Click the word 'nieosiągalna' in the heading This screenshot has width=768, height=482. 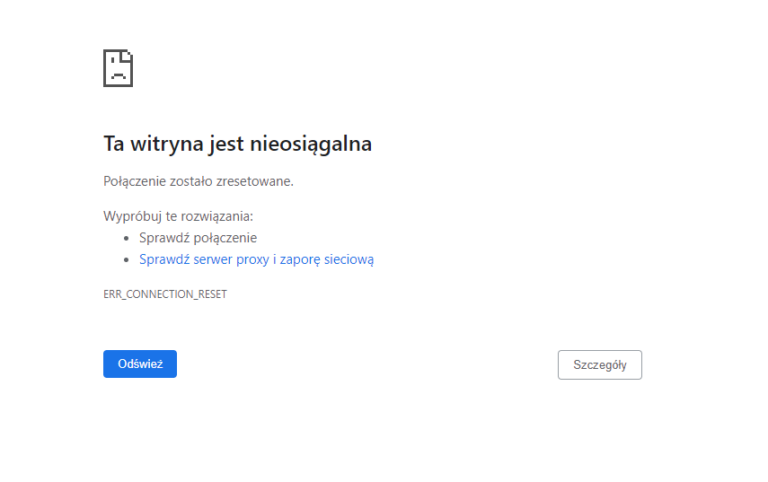(x=319, y=144)
